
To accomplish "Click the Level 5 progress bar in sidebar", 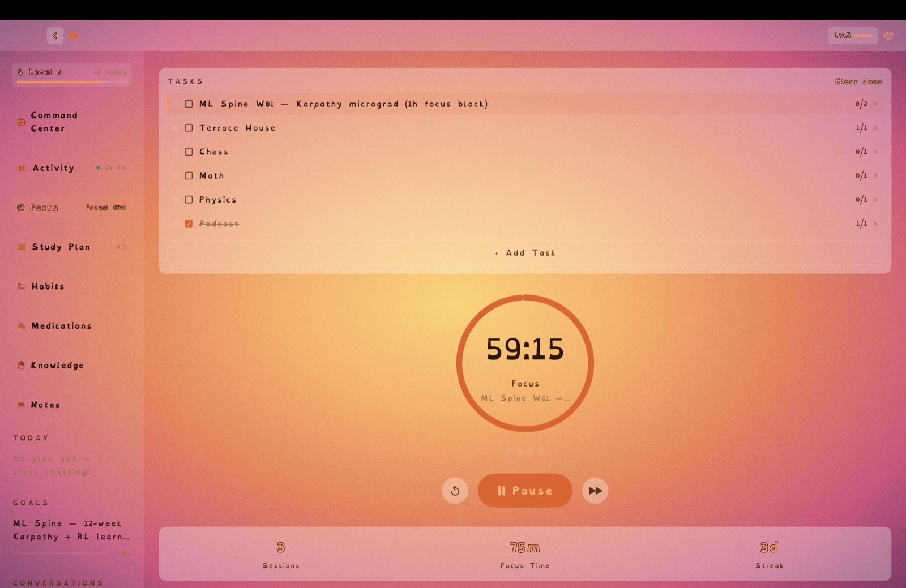I will pos(72,82).
